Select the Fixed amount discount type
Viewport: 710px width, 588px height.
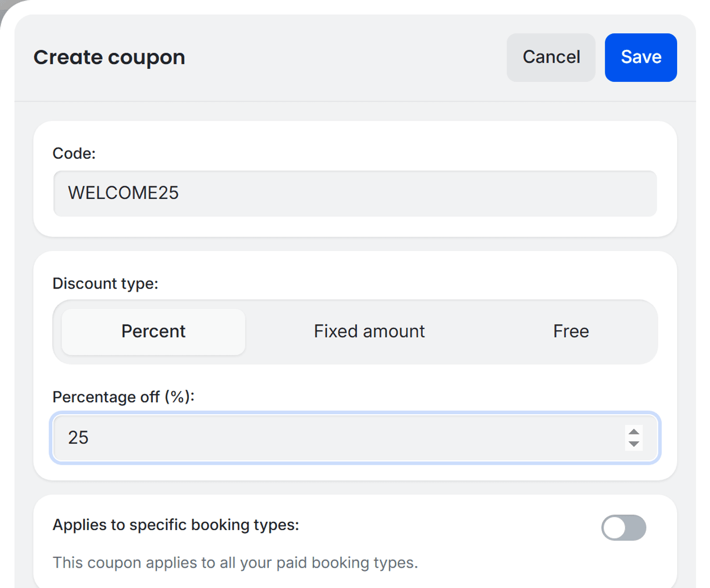point(369,331)
